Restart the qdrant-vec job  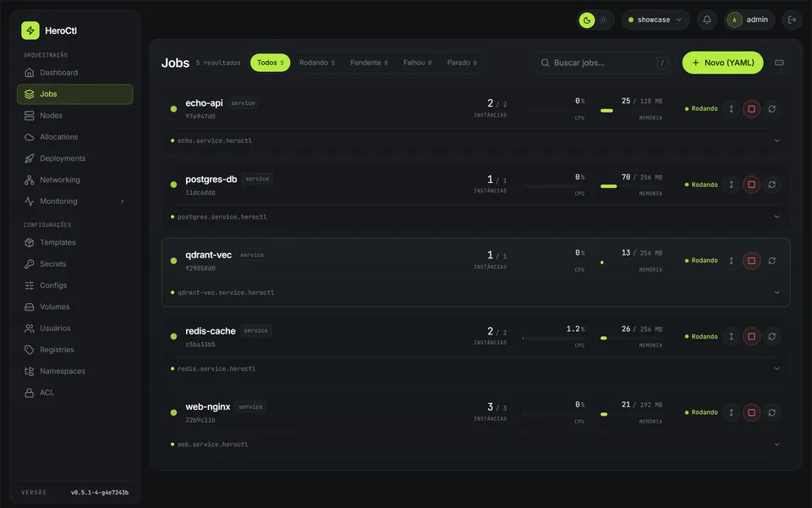tap(771, 261)
